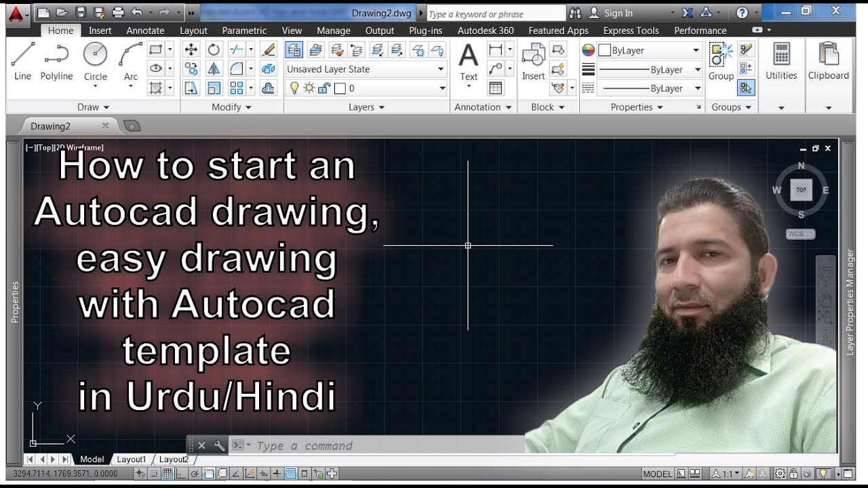This screenshot has height=488, width=868.
Task: Pick the Erase tool
Action: [x=269, y=49]
